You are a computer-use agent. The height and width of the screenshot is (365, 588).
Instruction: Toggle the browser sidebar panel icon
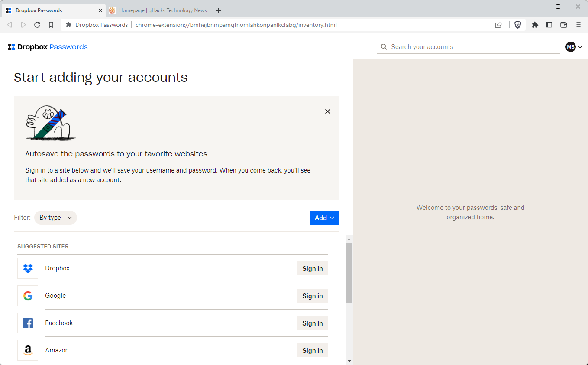click(549, 25)
